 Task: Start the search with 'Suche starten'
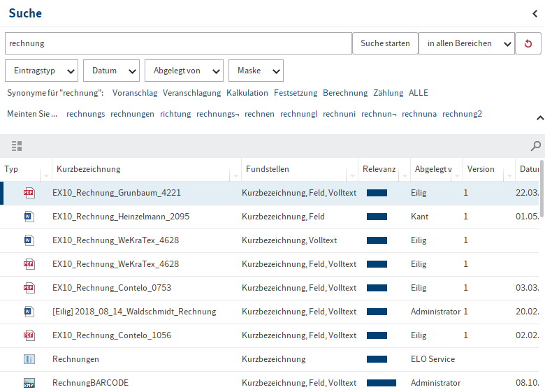pos(385,43)
